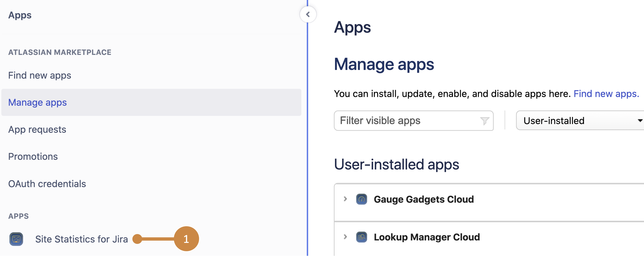Follow the Find new apps link in the description

click(x=606, y=94)
